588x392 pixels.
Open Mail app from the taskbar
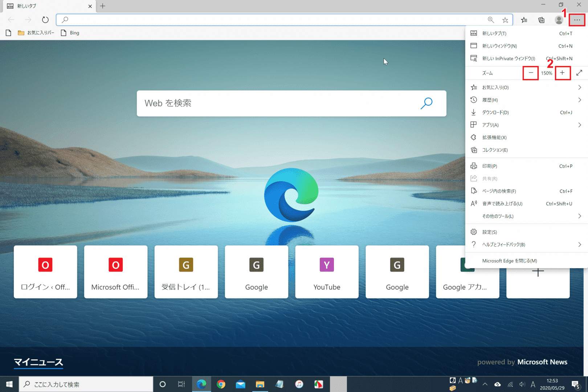[x=240, y=384]
